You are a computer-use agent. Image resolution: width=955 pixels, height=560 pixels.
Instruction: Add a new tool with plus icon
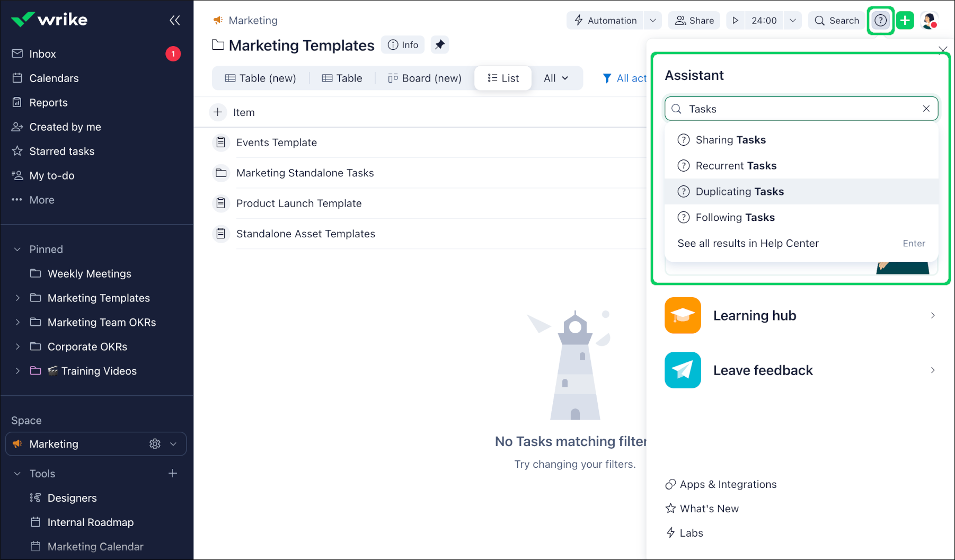coord(173,473)
